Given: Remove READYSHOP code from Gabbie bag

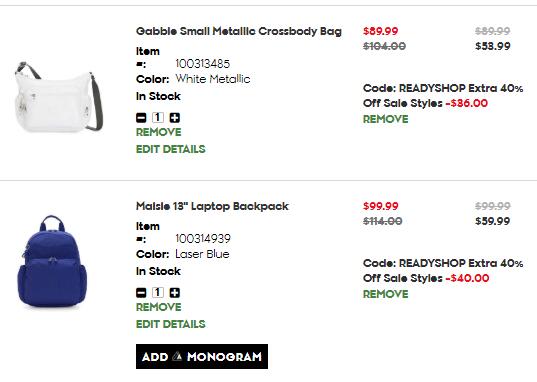Looking at the screenshot, I should pyautogui.click(x=386, y=119).
